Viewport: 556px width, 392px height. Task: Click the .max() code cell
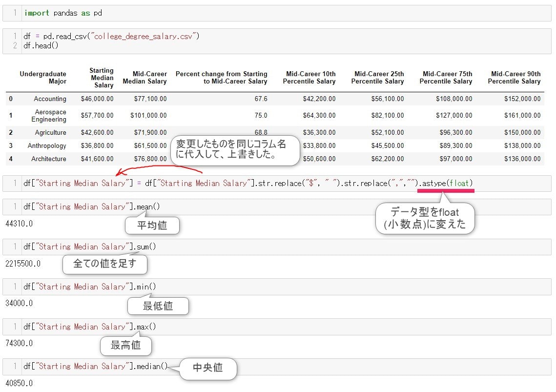(x=277, y=327)
